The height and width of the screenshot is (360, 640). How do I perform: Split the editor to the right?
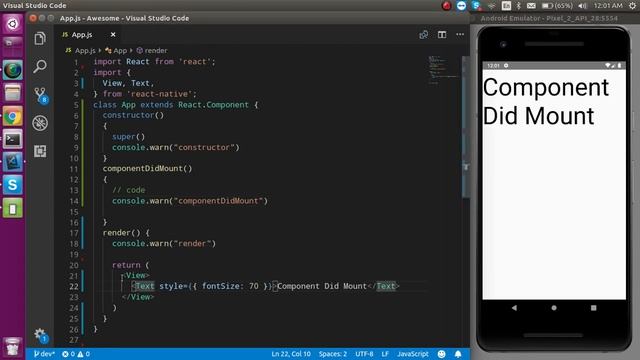click(442, 35)
